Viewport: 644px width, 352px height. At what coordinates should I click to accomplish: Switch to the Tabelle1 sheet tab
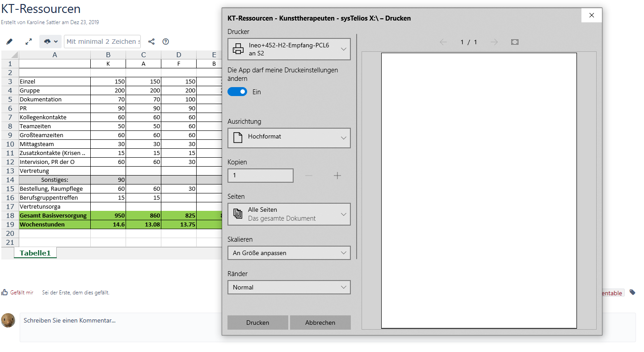tap(35, 252)
